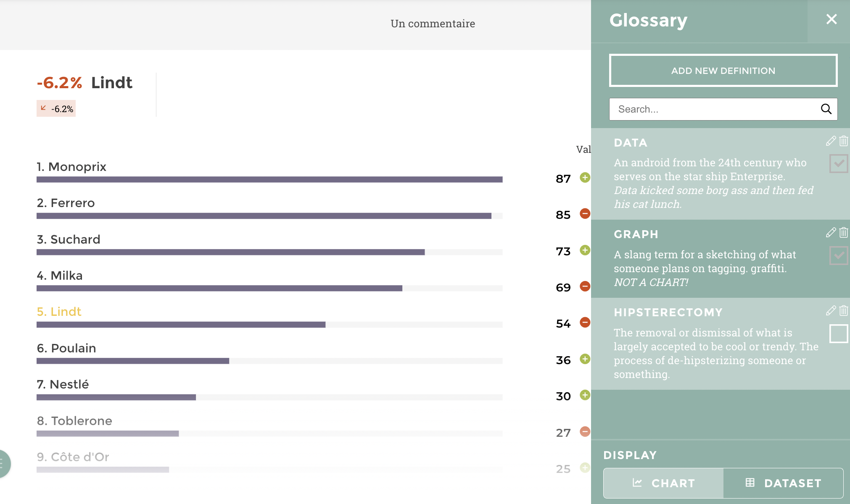Click the red minus icon next to Ferrero
This screenshot has height=504, width=850.
click(x=585, y=214)
